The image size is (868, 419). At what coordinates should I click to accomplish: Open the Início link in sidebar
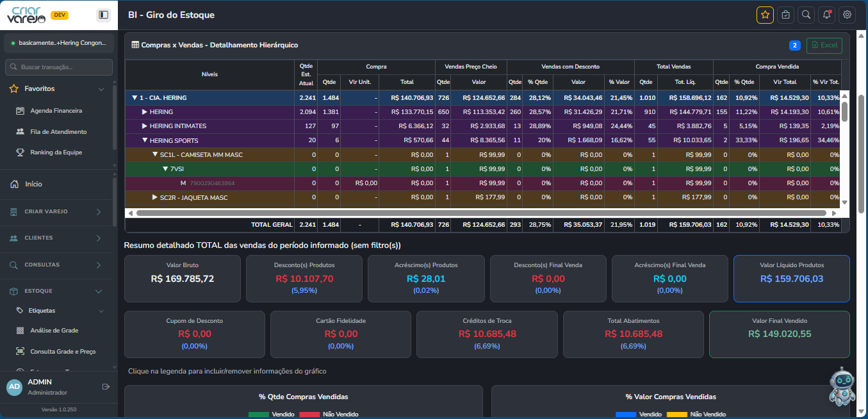point(33,185)
